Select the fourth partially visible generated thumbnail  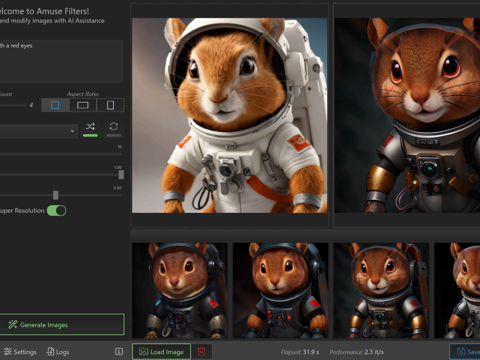coord(457,290)
